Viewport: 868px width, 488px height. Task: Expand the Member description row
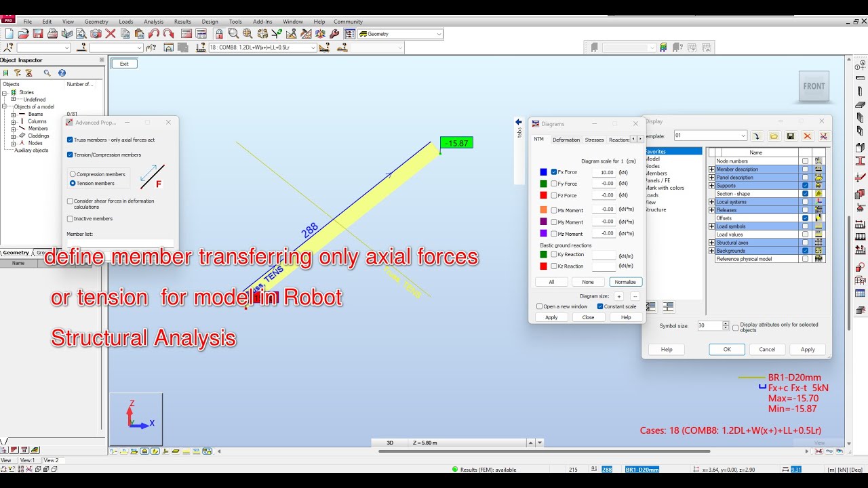click(711, 169)
